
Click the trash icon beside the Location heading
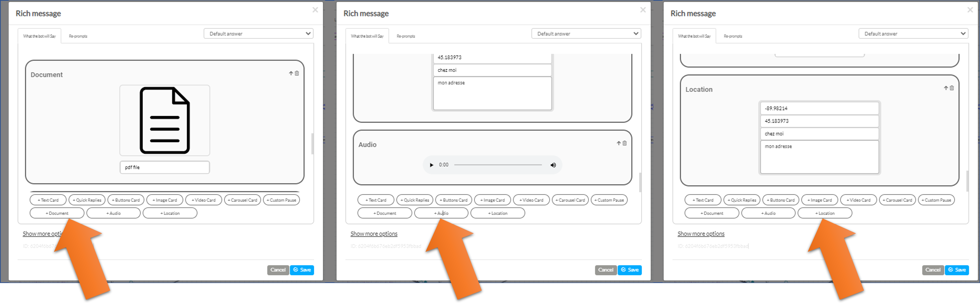pos(952,88)
